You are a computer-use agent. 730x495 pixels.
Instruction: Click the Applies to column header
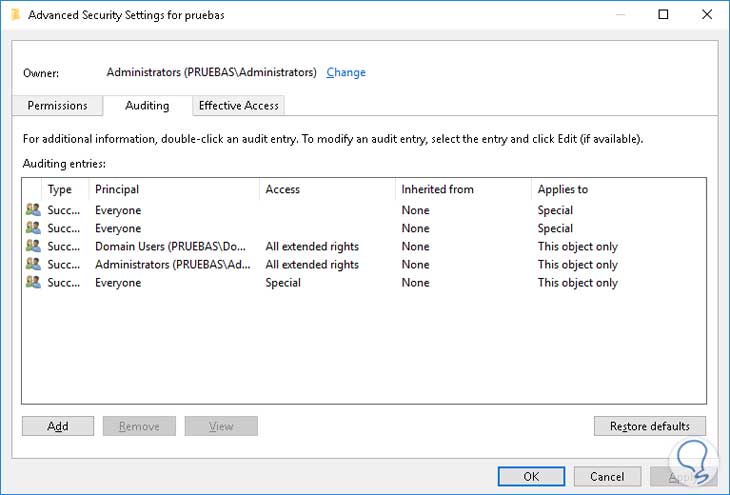(562, 189)
